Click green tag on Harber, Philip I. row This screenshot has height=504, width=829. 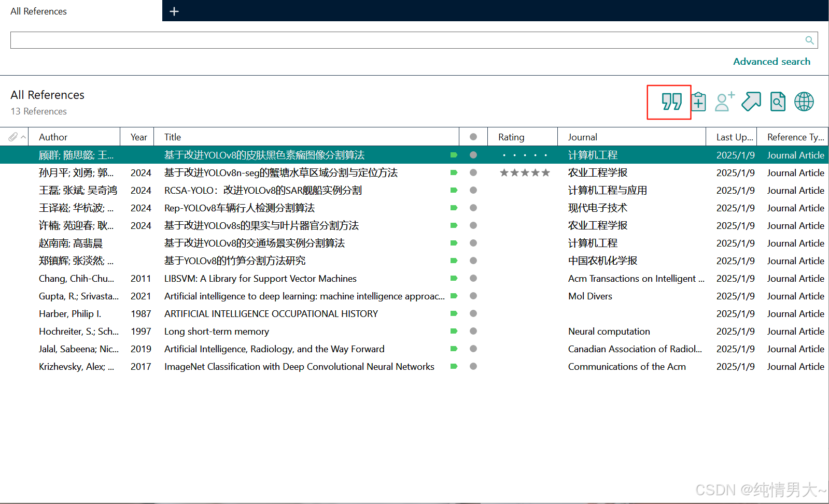pyautogui.click(x=454, y=313)
